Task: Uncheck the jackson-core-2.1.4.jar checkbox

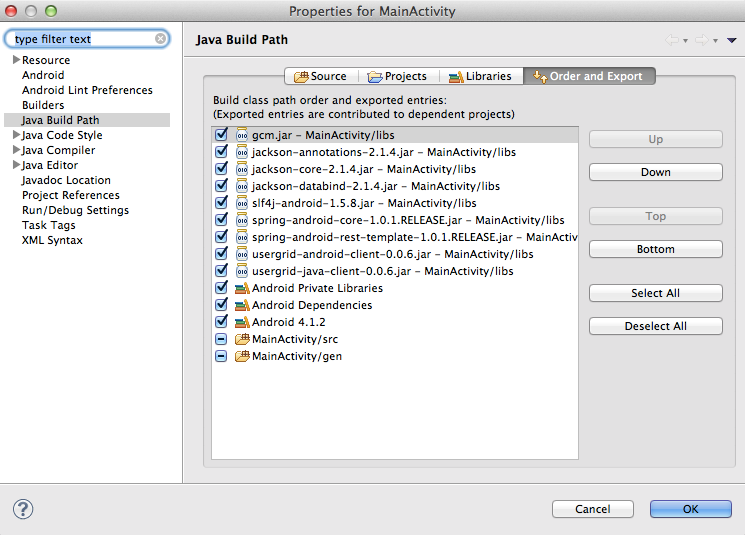Action: (221, 169)
